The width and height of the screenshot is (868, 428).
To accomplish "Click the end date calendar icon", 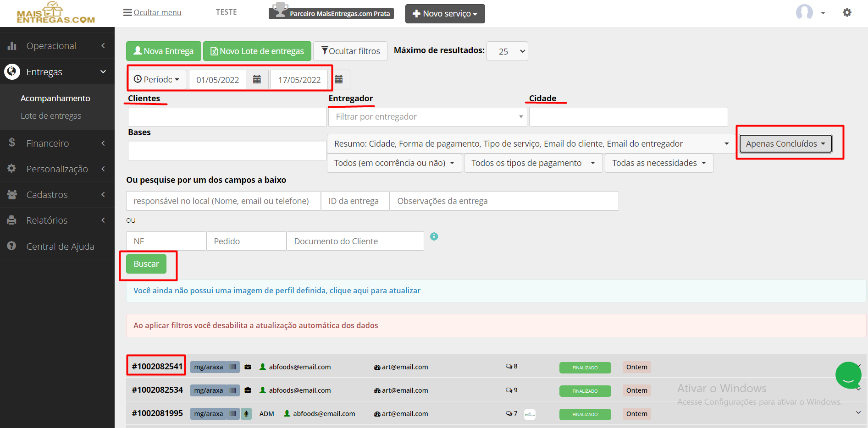I will (339, 80).
